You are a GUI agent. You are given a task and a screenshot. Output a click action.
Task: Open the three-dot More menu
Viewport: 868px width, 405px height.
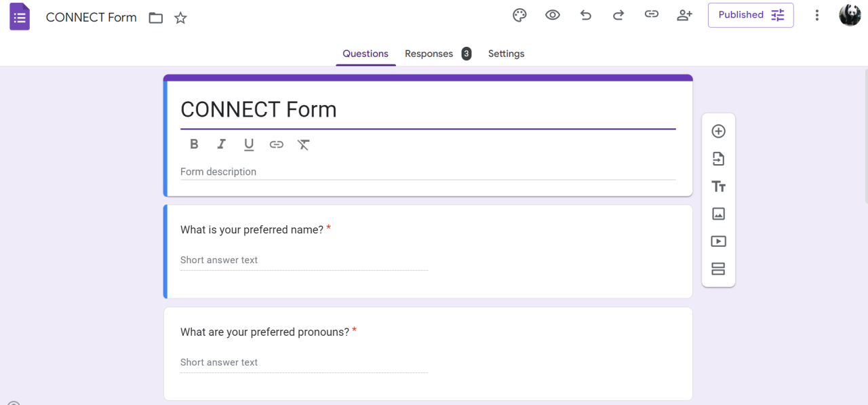[817, 15]
